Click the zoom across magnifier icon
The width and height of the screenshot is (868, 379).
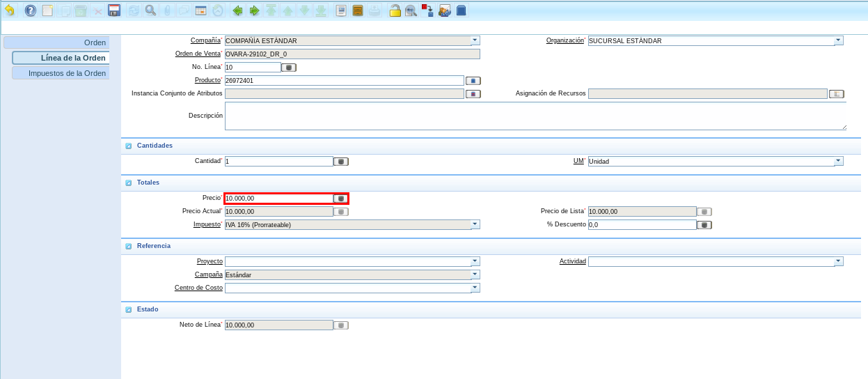411,10
